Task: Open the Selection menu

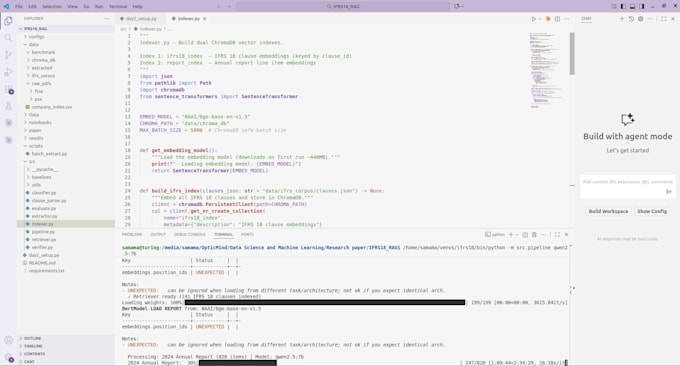Action: click(52, 7)
